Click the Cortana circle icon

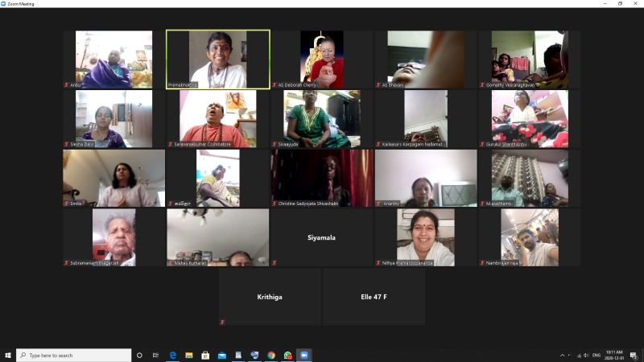139,355
